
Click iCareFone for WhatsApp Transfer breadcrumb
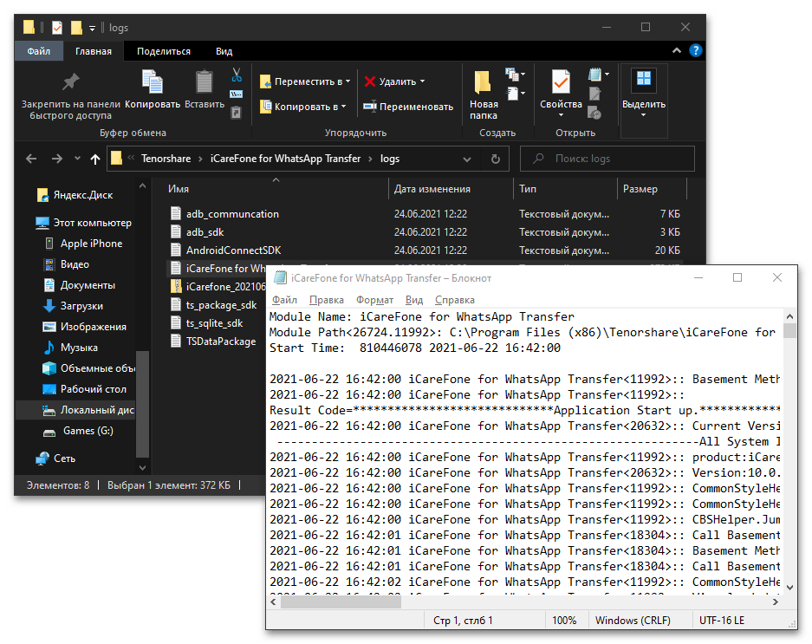(285, 159)
